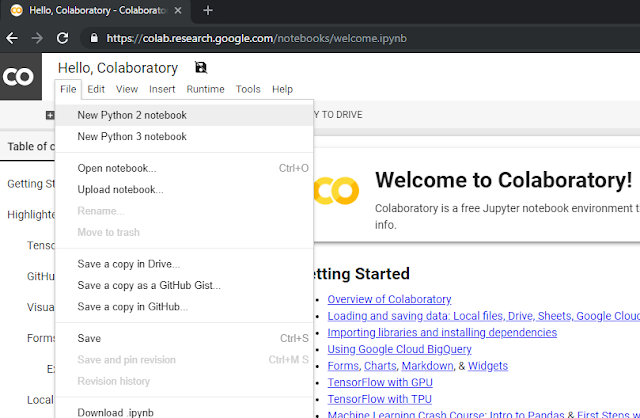
Task: Follow the Using Google Cloud BigQuery link
Action: (398, 349)
